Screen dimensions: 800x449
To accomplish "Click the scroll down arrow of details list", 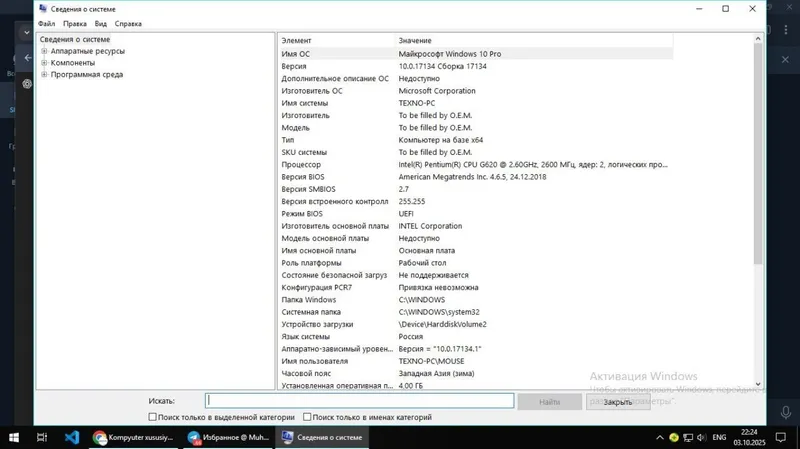I will (758, 384).
